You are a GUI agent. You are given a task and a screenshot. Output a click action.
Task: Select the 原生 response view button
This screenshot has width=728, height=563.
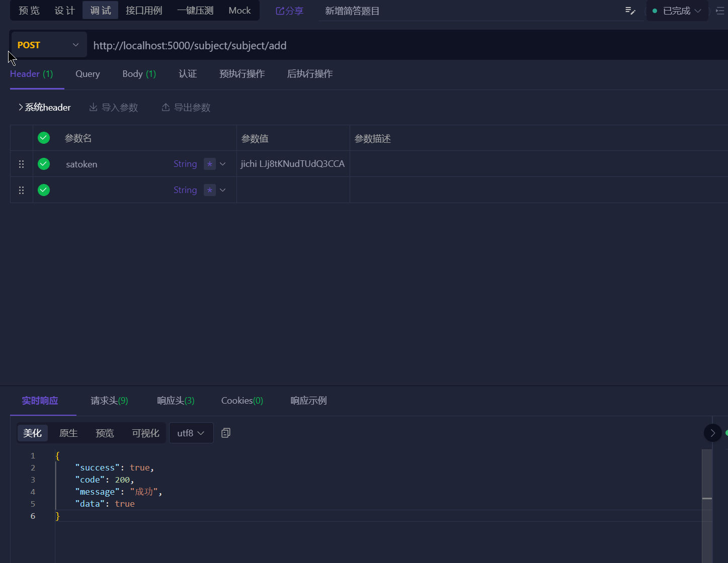coord(68,433)
